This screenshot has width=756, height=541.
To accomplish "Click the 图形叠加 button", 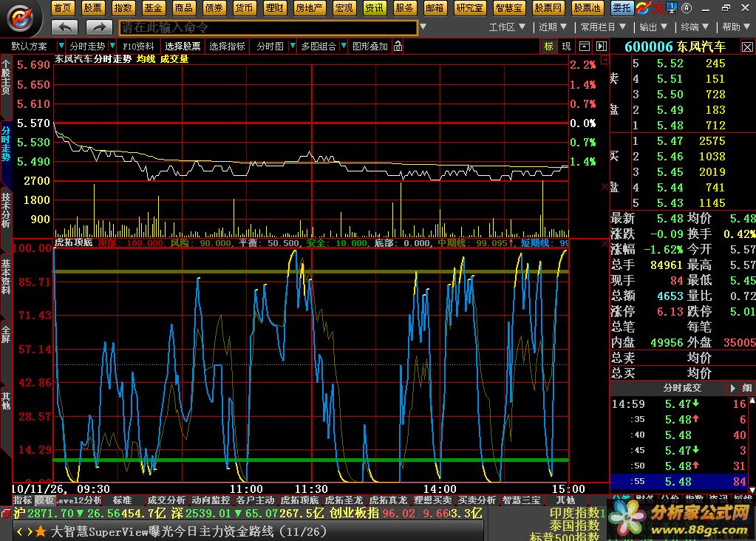I will 370,47.
